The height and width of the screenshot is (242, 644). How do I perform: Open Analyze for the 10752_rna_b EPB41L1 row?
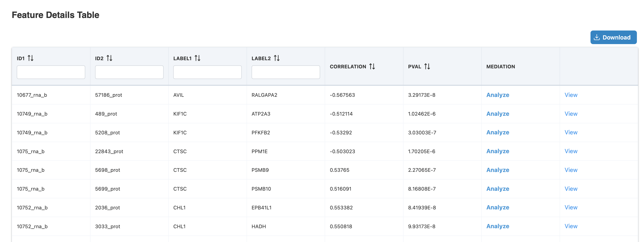(498, 208)
